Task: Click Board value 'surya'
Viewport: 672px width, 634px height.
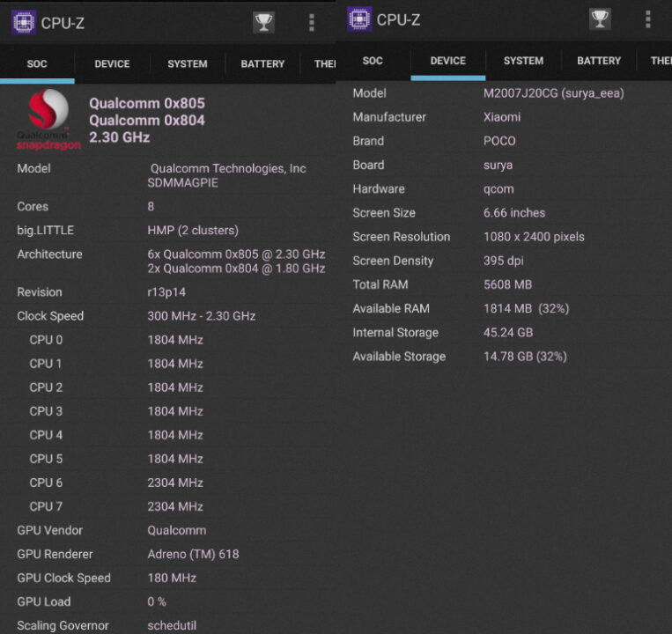Action: [x=498, y=166]
